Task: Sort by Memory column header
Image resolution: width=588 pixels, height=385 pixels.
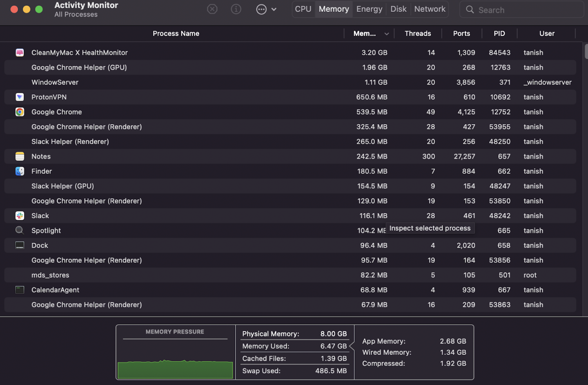Action: [365, 34]
